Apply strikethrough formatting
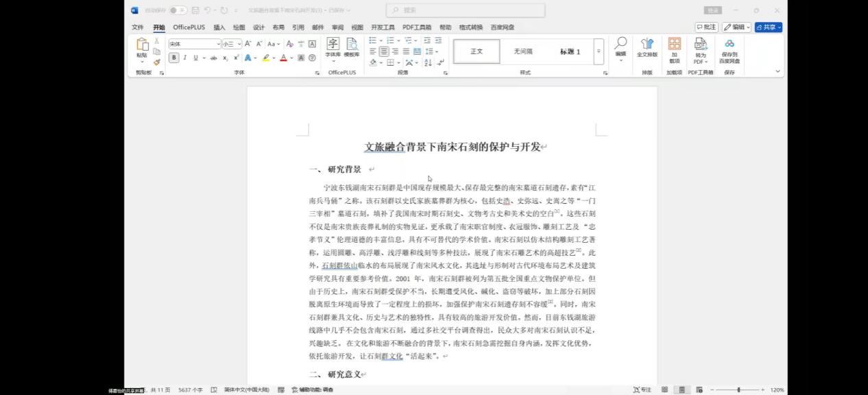The width and height of the screenshot is (868, 395). tap(214, 58)
